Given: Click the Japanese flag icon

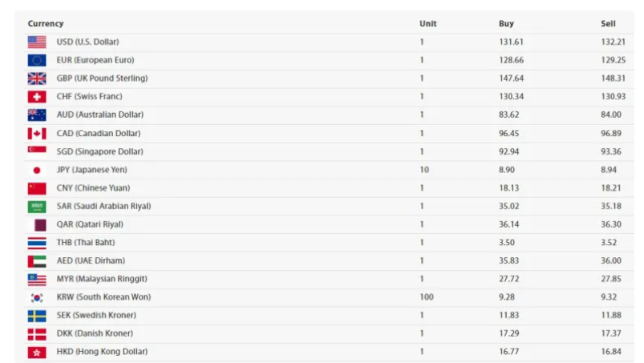Looking at the screenshot, I should click(x=37, y=170).
